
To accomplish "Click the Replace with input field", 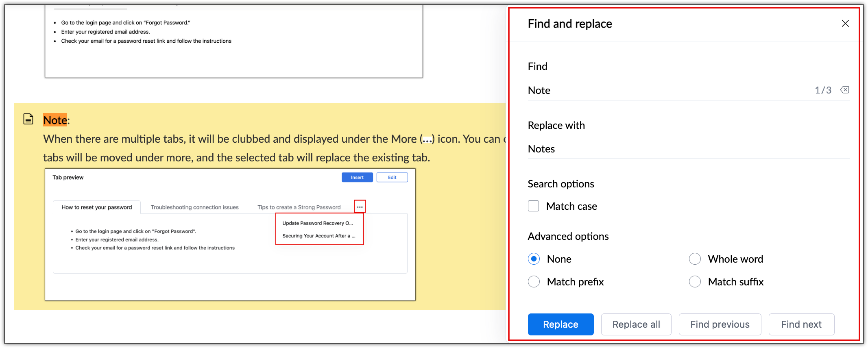I will click(687, 149).
